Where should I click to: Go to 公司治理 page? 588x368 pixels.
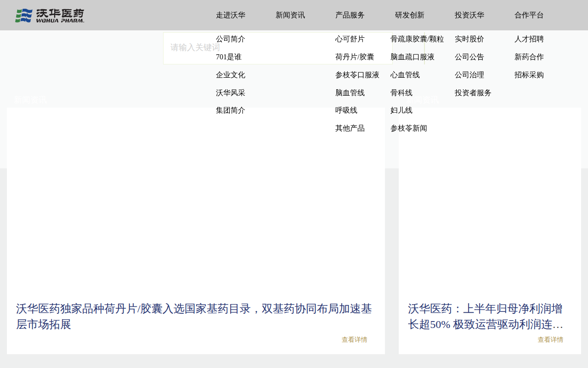pos(469,75)
